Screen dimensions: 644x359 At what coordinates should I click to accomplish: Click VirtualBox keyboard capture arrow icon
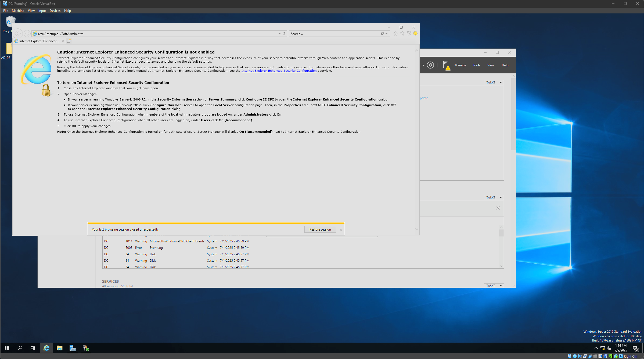(x=621, y=356)
